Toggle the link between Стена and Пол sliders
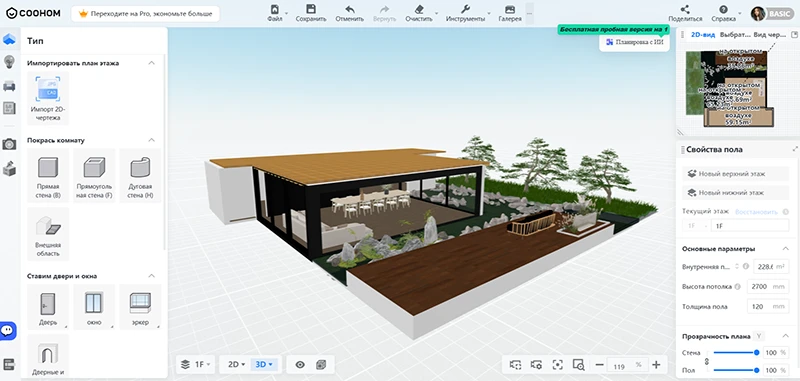This screenshot has width=800, height=381. click(x=707, y=361)
